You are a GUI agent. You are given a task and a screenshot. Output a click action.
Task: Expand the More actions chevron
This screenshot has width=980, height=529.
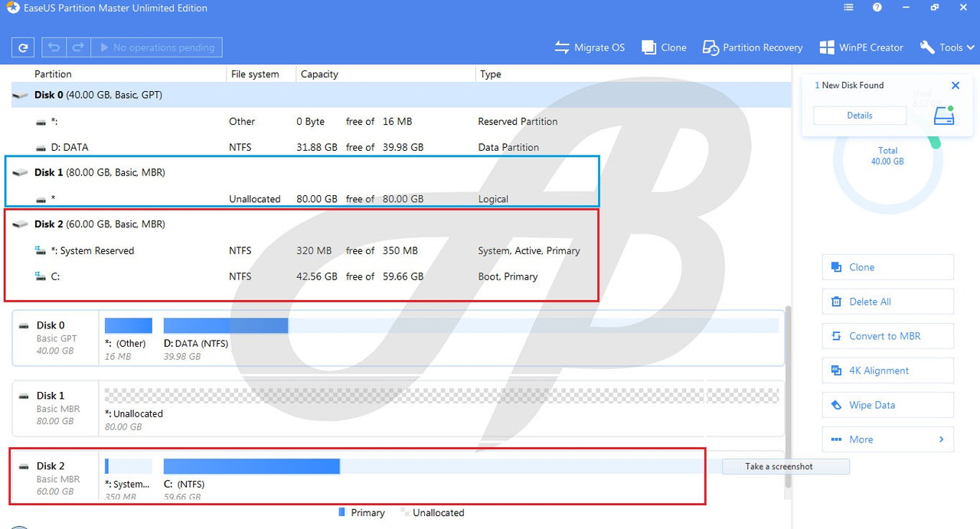click(941, 439)
